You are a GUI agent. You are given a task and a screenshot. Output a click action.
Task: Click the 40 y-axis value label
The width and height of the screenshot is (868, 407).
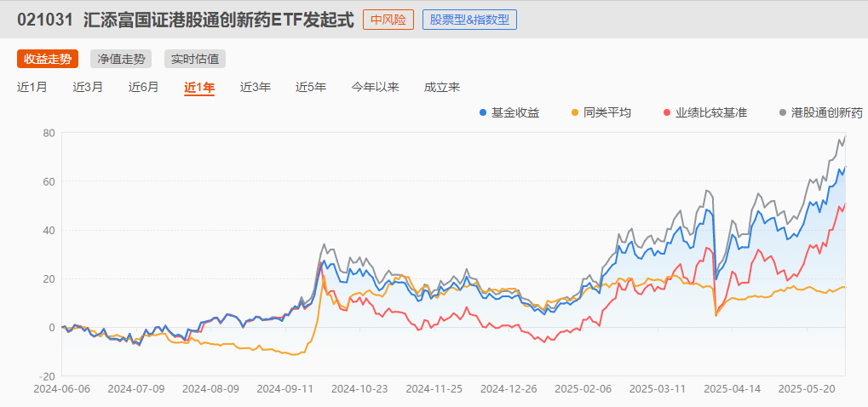click(49, 230)
